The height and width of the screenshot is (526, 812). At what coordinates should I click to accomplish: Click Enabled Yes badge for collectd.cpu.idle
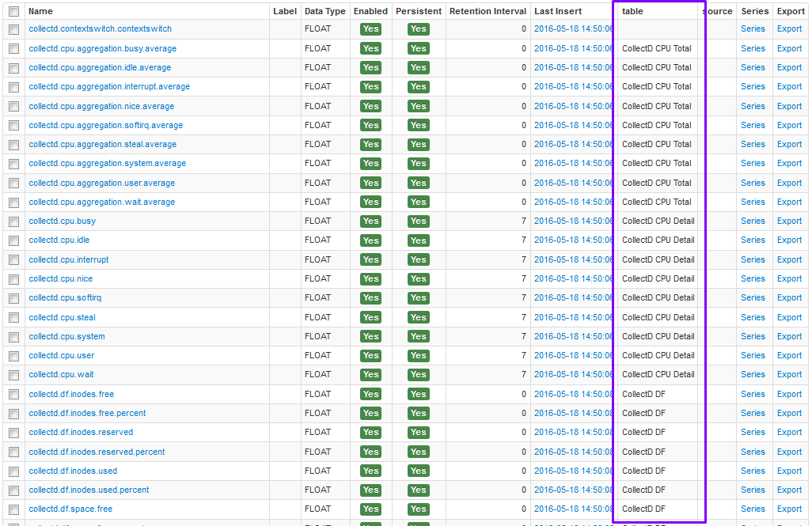(x=370, y=240)
